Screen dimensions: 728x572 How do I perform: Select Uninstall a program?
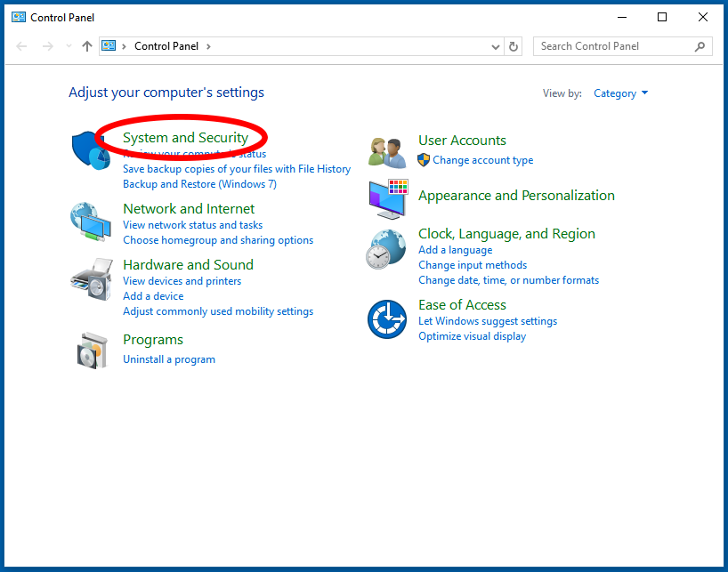pyautogui.click(x=169, y=359)
